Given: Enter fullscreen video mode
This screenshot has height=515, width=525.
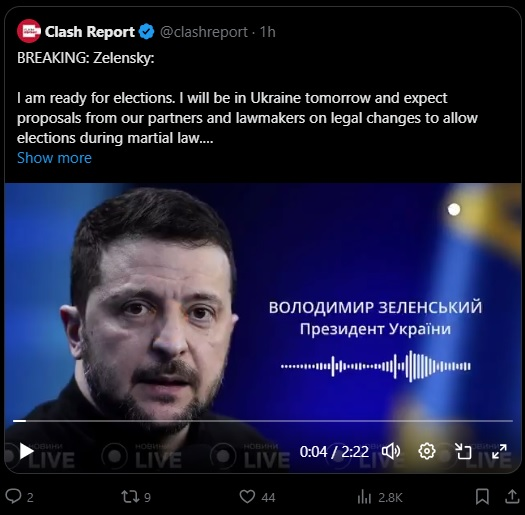Looking at the screenshot, I should tap(499, 451).
